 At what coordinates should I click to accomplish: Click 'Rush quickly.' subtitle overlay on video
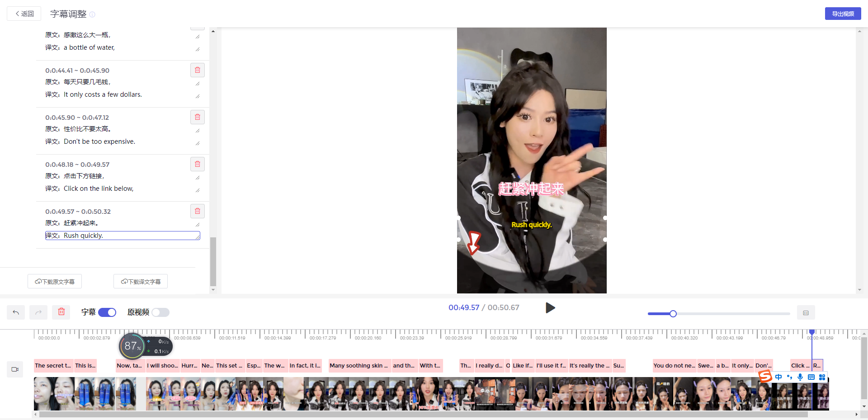(x=531, y=225)
